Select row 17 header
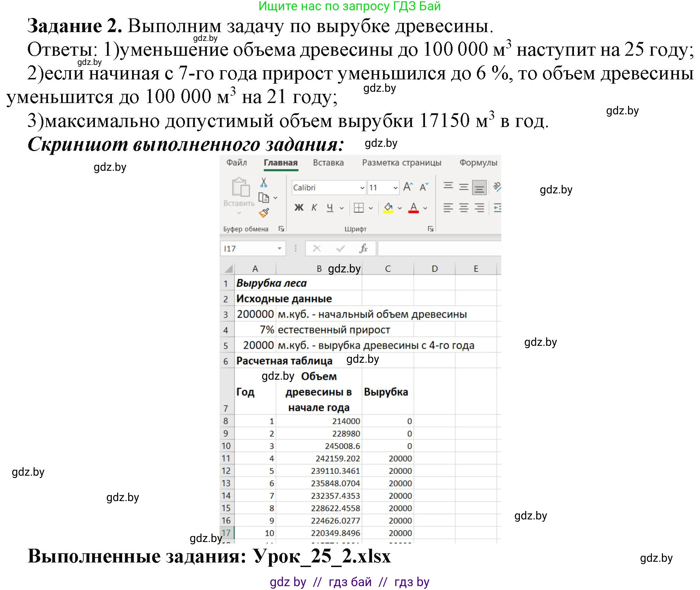The height and width of the screenshot is (590, 700). coord(226,533)
